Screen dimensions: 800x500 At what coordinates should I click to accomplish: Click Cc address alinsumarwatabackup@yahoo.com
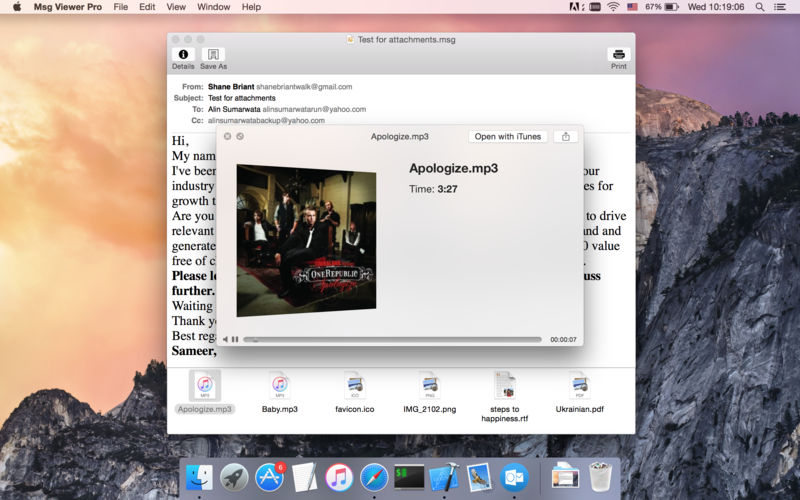266,121
